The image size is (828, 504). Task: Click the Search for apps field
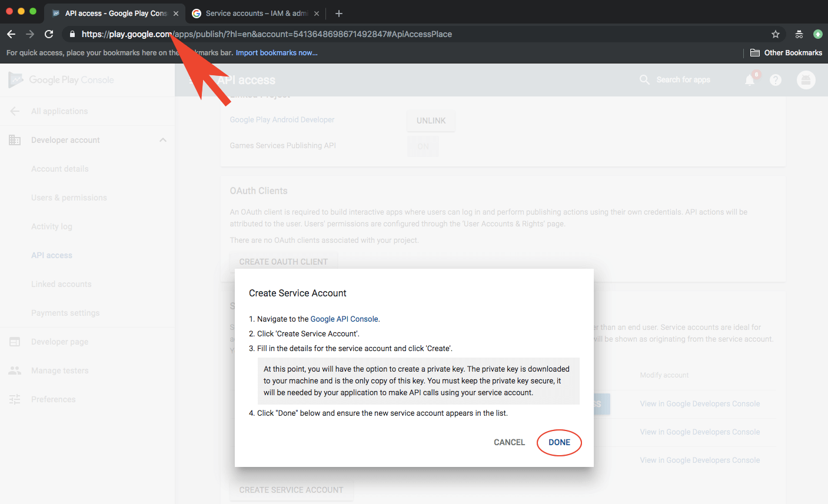[x=683, y=80]
